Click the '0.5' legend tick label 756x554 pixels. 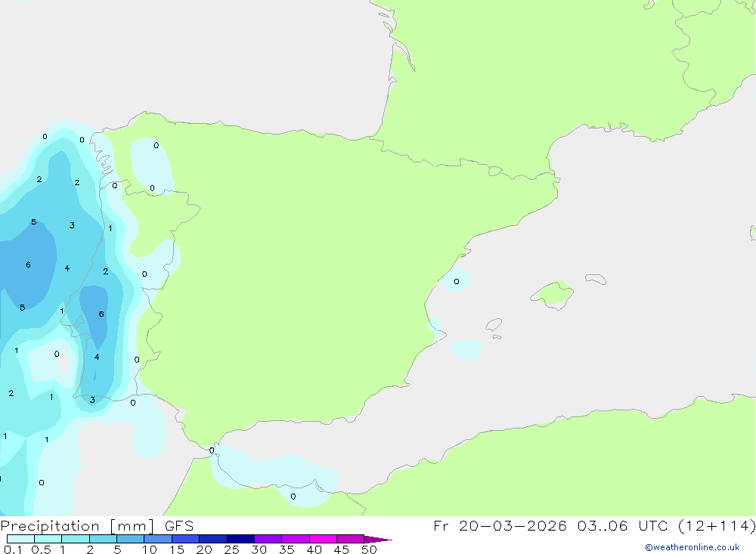click(41, 549)
